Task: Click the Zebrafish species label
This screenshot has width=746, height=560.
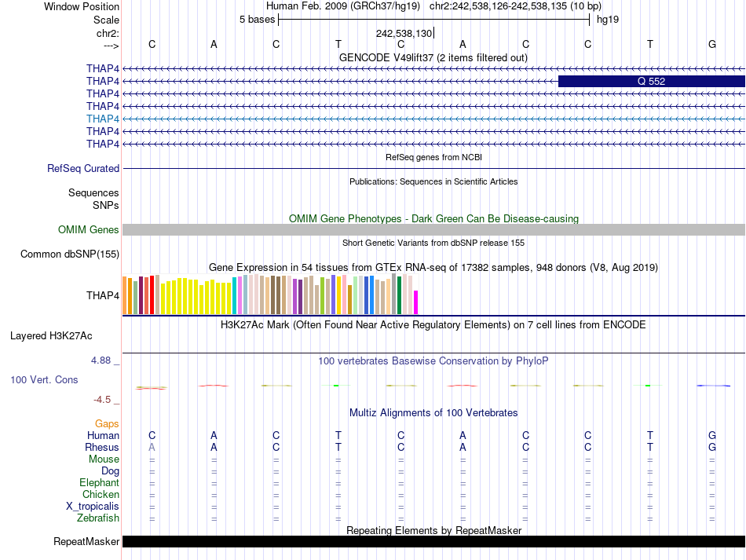Action: point(98,518)
